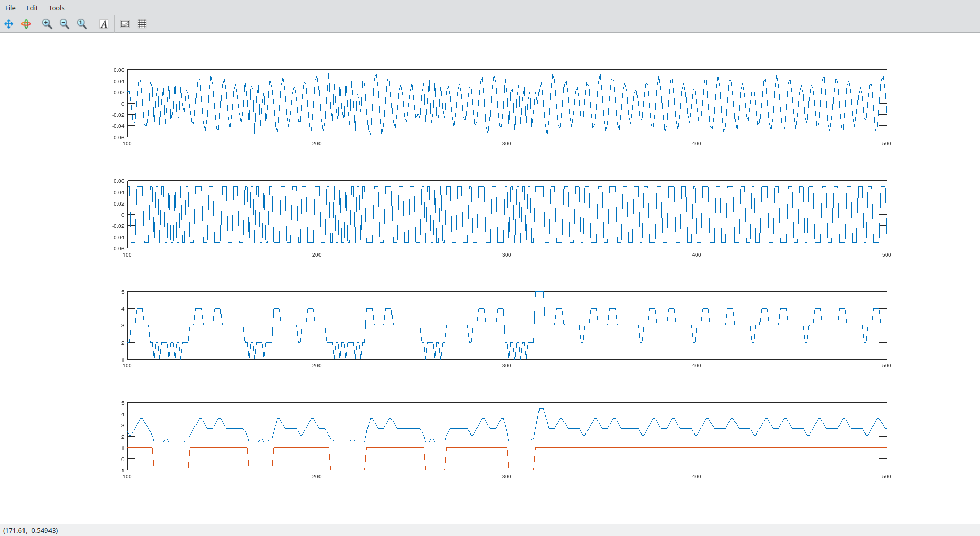Open the Edit menu
980x536 pixels.
pyautogui.click(x=32, y=8)
